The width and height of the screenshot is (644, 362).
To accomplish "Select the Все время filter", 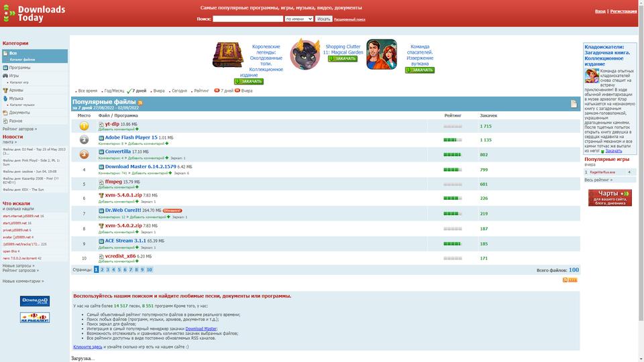I will pos(87,90).
